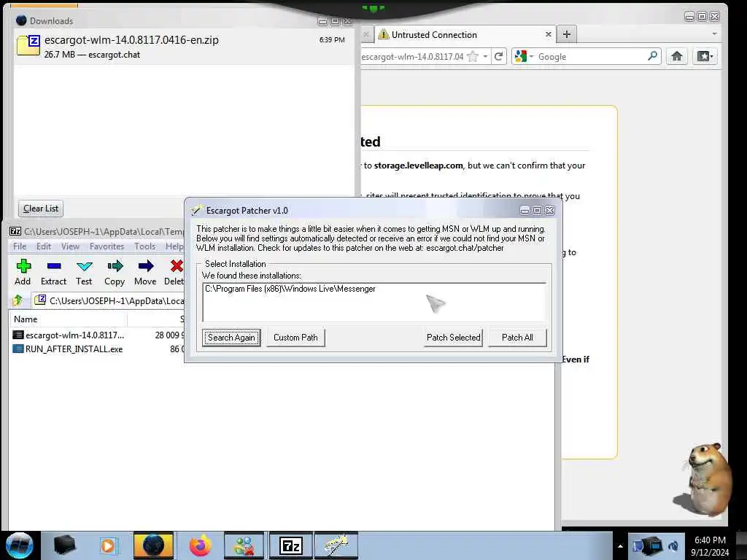Click the zip file icon in Downloads
Screen dimensions: 747x560
click(28, 46)
